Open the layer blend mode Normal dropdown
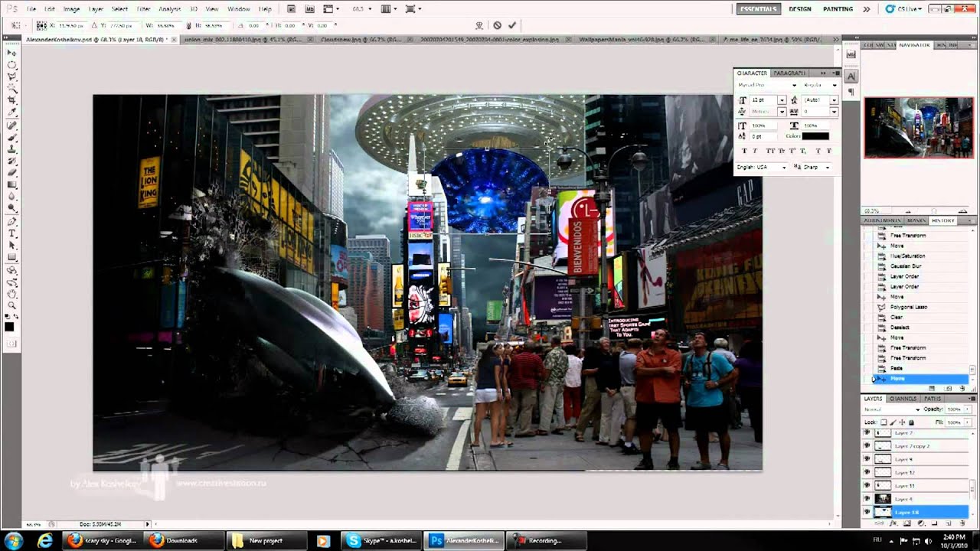Viewport: 980px width, 551px height. tap(892, 409)
